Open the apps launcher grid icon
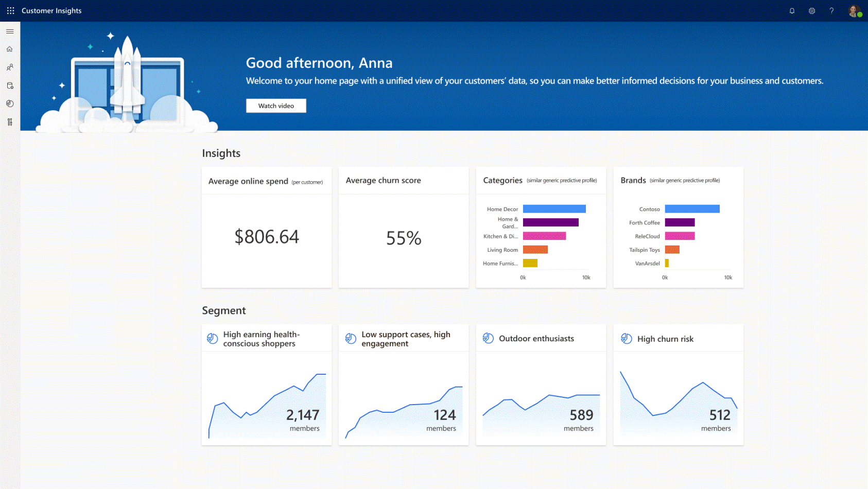 [x=10, y=10]
